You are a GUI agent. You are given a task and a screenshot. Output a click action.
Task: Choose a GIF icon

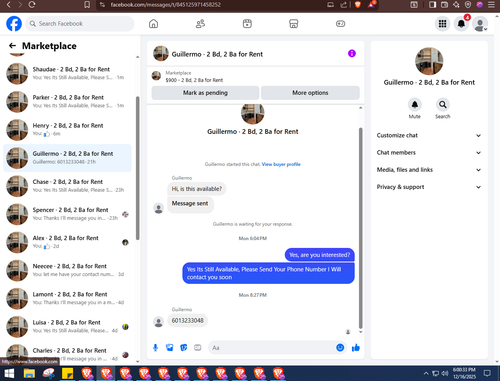coord(198,348)
